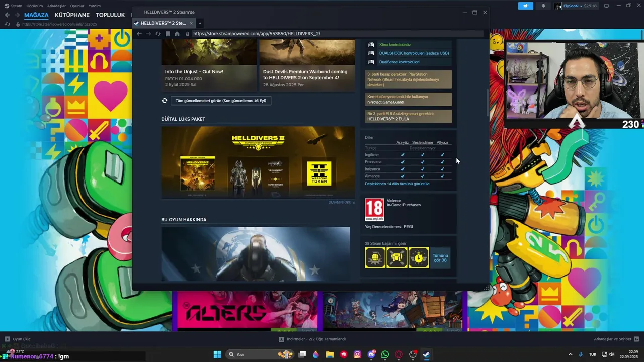The image size is (644, 362).
Task: Click Xbox kontrolcünüz link
Action: tap(395, 45)
